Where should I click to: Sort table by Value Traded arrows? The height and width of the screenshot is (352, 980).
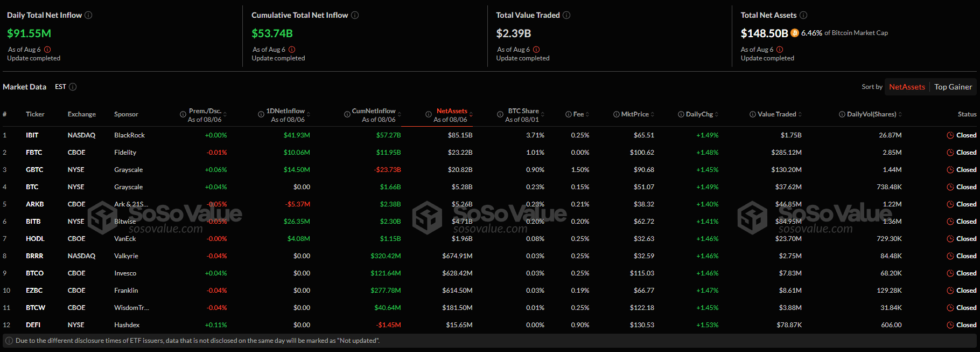coord(800,114)
